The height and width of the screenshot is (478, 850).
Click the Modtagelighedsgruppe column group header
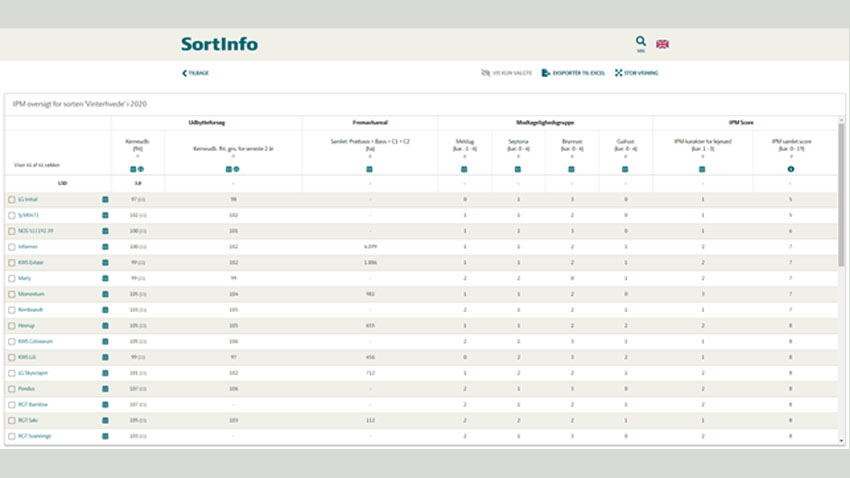click(545, 122)
